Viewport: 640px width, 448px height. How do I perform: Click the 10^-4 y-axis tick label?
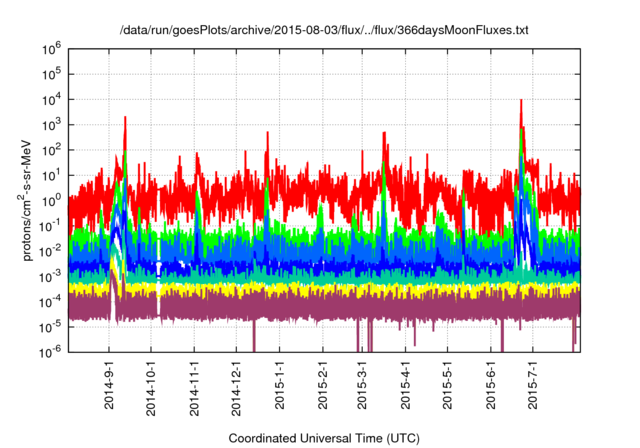50,302
